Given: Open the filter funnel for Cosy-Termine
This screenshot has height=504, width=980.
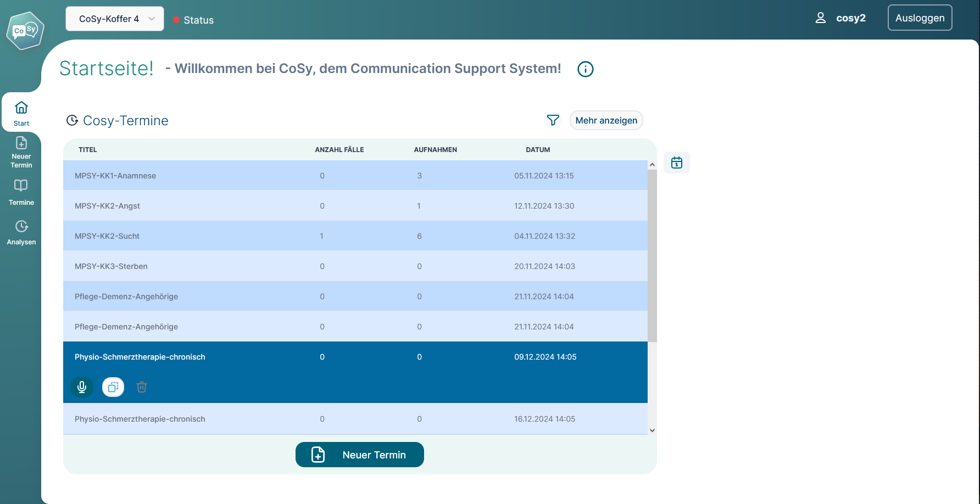Looking at the screenshot, I should tap(553, 120).
